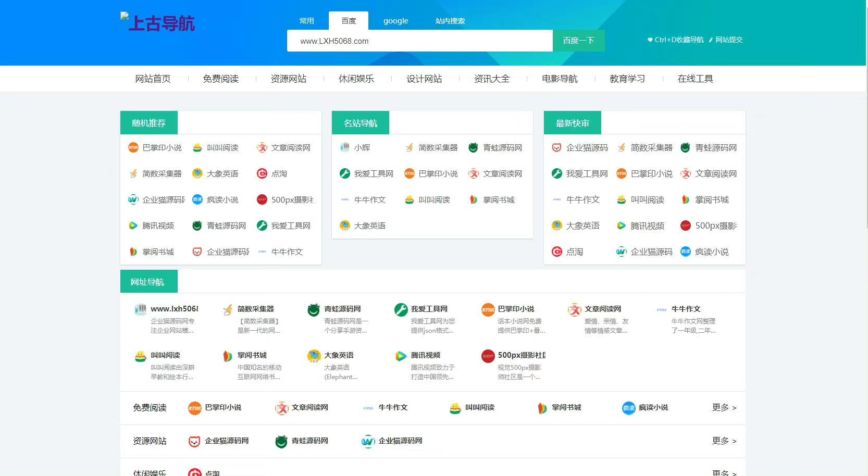This screenshot has height=476, width=868.
Task: Open 设计网站 navigation item
Action: 424,79
